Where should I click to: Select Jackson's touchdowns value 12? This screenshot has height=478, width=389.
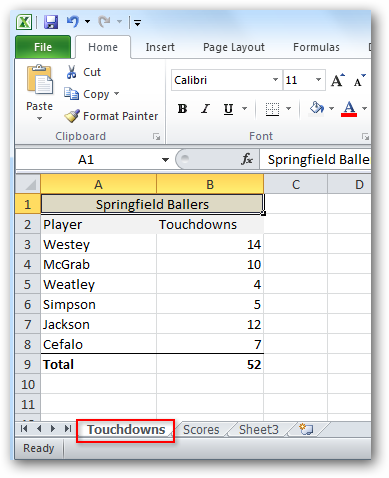(x=210, y=324)
